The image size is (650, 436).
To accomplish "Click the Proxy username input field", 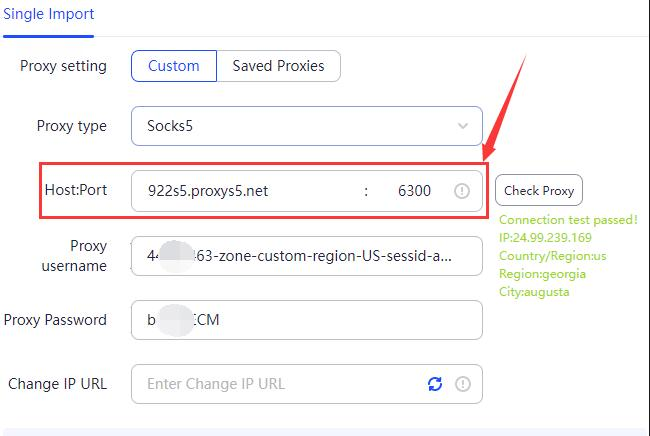I will pyautogui.click(x=307, y=256).
